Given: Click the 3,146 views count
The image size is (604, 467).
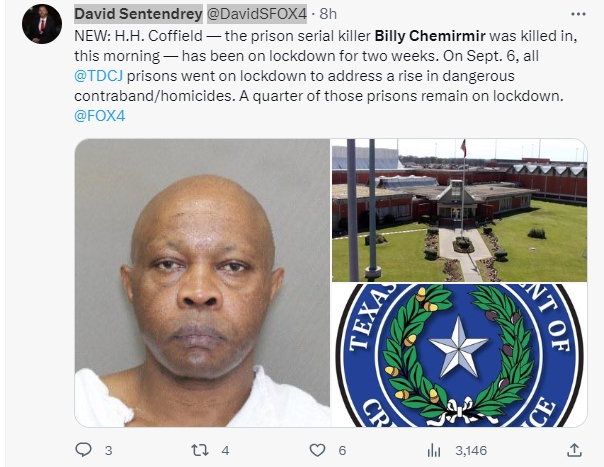Looking at the screenshot, I should (x=471, y=450).
